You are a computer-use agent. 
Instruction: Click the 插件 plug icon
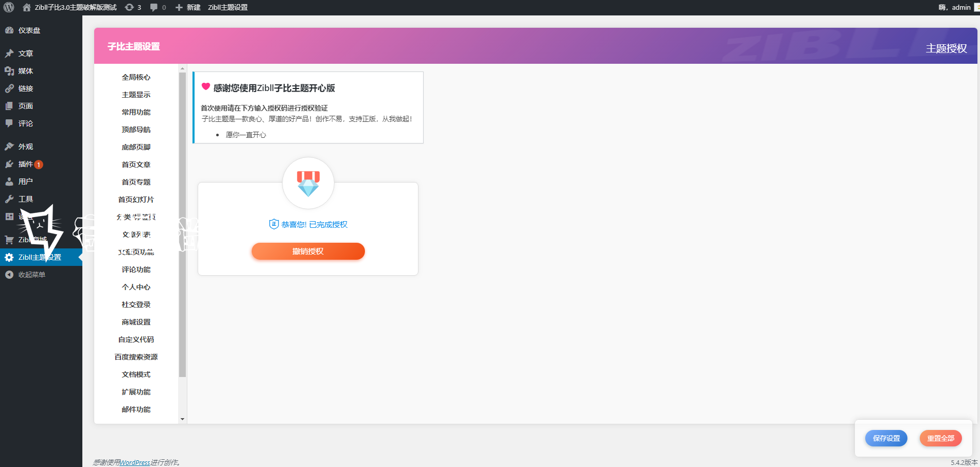click(x=9, y=164)
